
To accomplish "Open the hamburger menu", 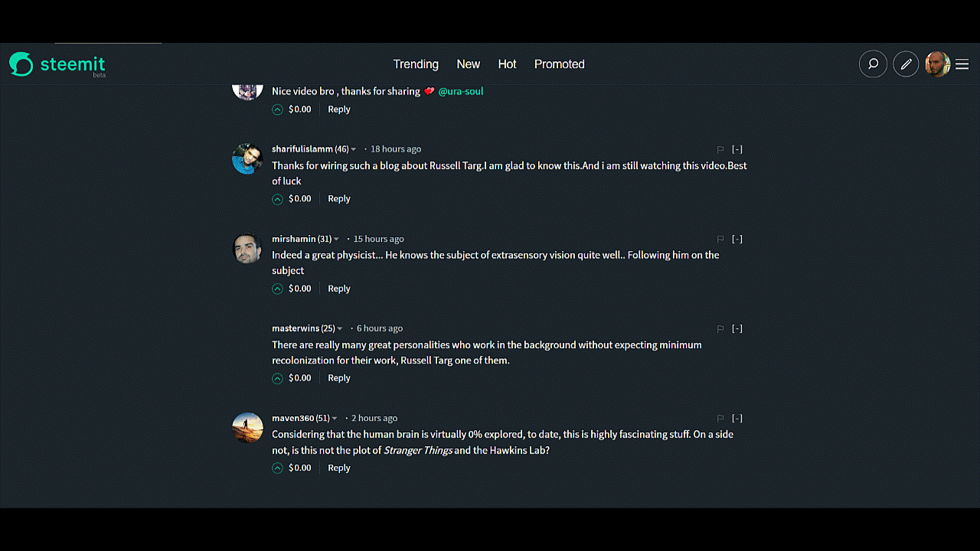I will 962,64.
